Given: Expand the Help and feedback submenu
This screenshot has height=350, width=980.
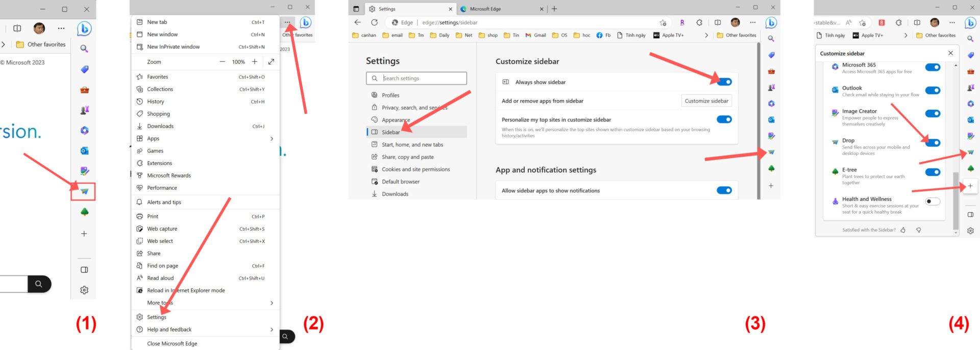Looking at the screenshot, I should [x=272, y=330].
